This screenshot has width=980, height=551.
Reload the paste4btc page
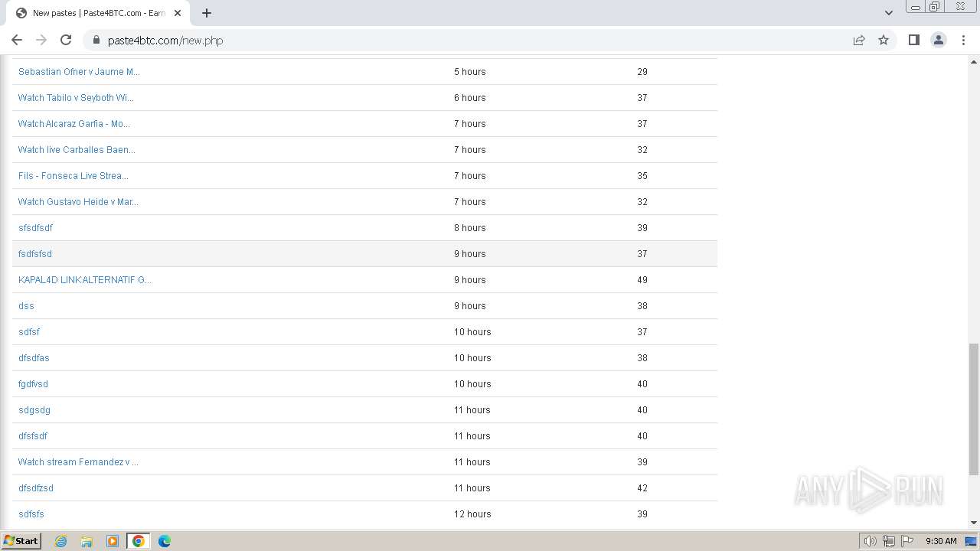tap(66, 40)
